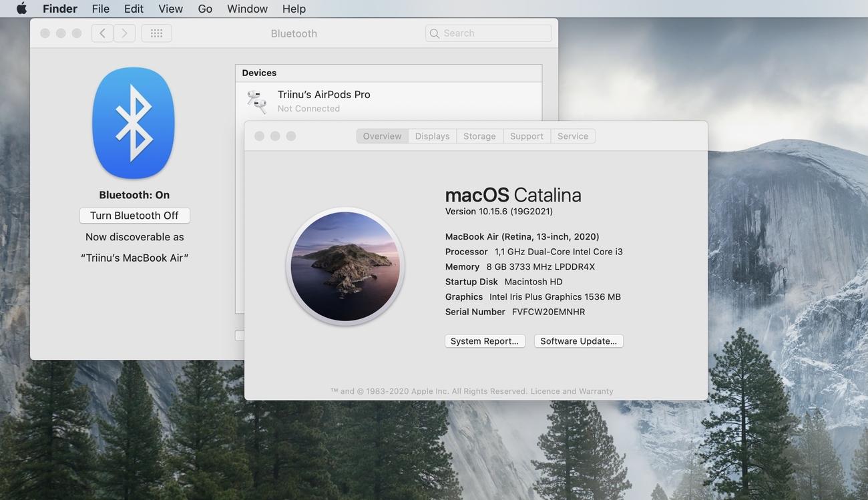Click the Graphics value Intel Iris Plus

pos(556,296)
